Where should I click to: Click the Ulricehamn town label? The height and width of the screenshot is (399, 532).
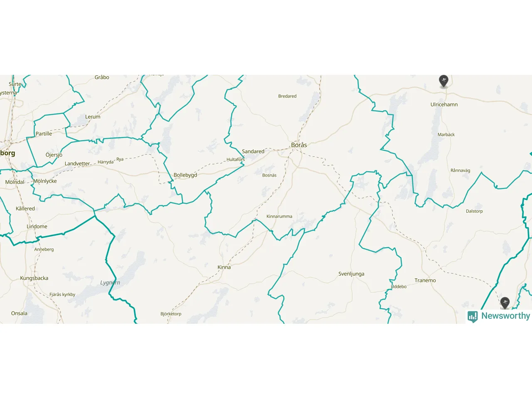point(444,105)
